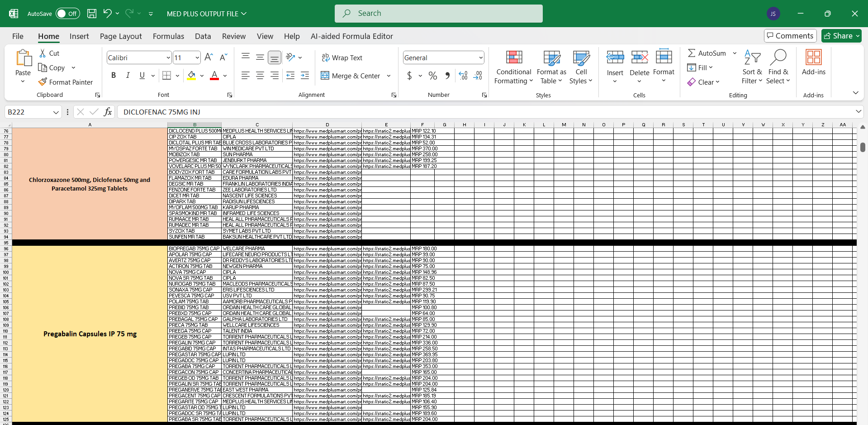Click the AutoSum button
The image size is (868, 425).
707,53
